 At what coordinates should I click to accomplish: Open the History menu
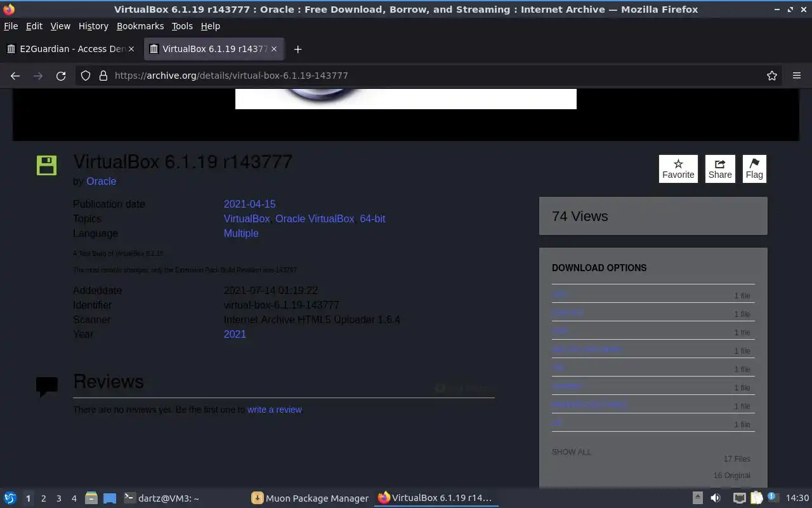93,26
